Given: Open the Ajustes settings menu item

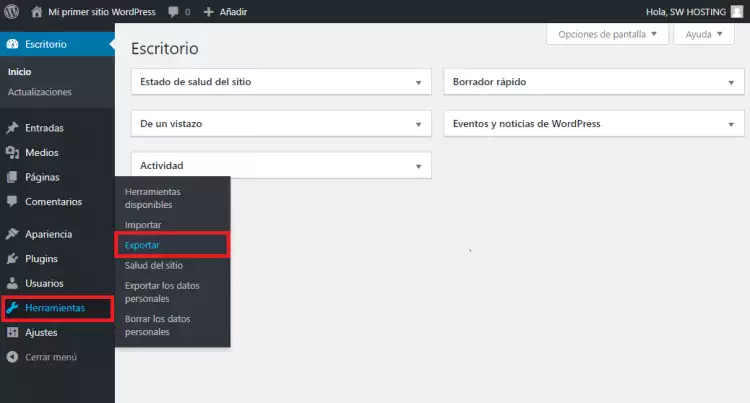Looking at the screenshot, I should pos(41,332).
